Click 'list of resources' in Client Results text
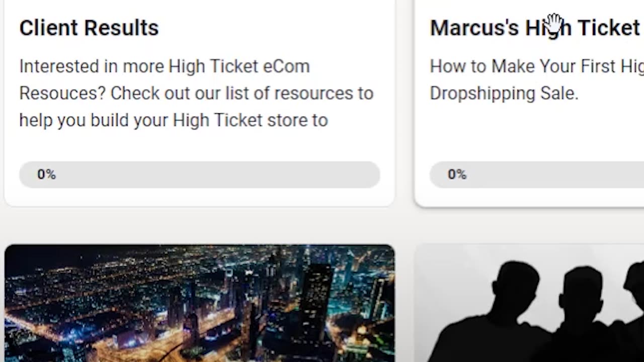 point(289,94)
